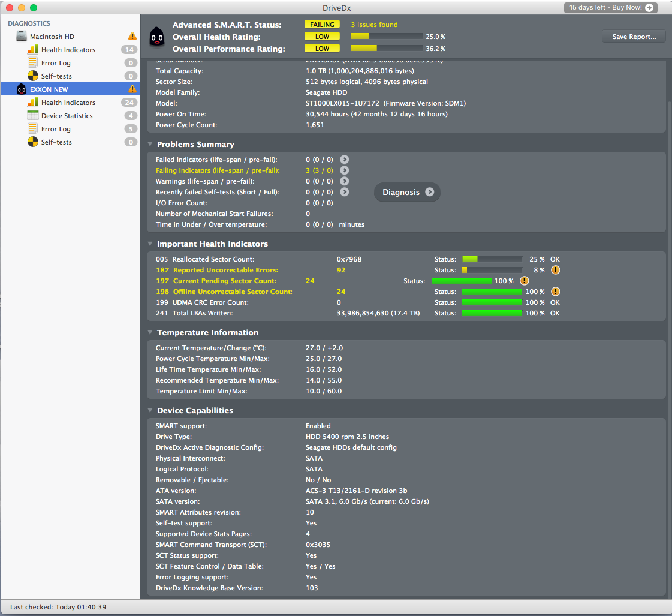Open Error Log under EXXON NEW

56,129
